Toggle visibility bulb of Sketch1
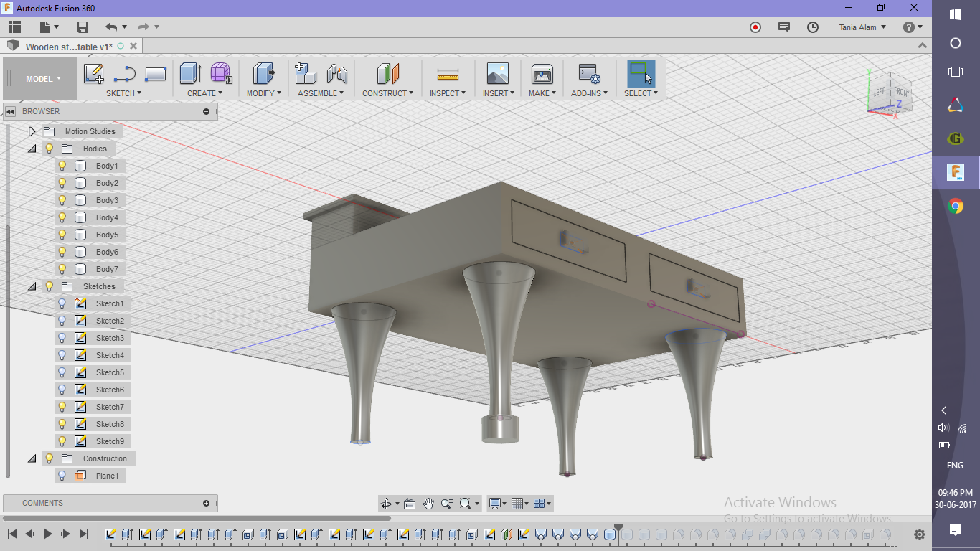Image resolution: width=980 pixels, height=551 pixels. point(62,303)
